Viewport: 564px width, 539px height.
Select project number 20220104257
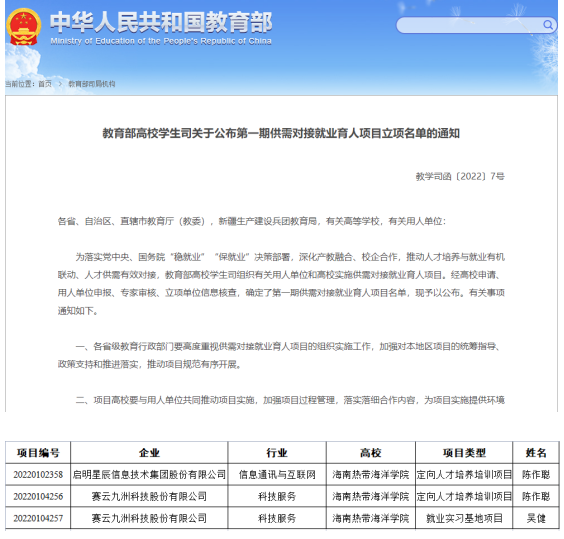pyautogui.click(x=38, y=518)
